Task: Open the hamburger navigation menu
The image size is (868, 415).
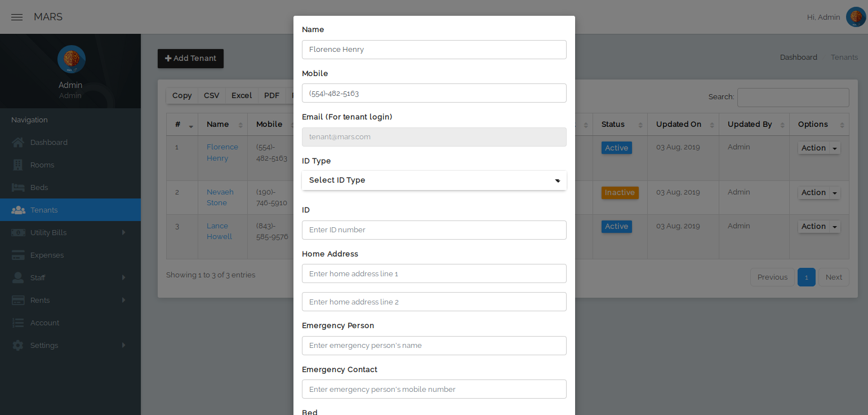Action: [x=16, y=16]
